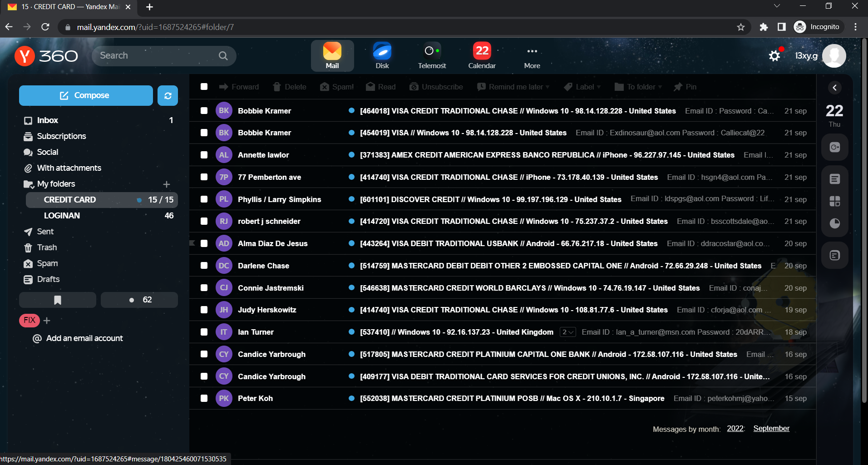This screenshot has height=465, width=868.
Task: Open the Mail service icon
Action: pos(332,55)
